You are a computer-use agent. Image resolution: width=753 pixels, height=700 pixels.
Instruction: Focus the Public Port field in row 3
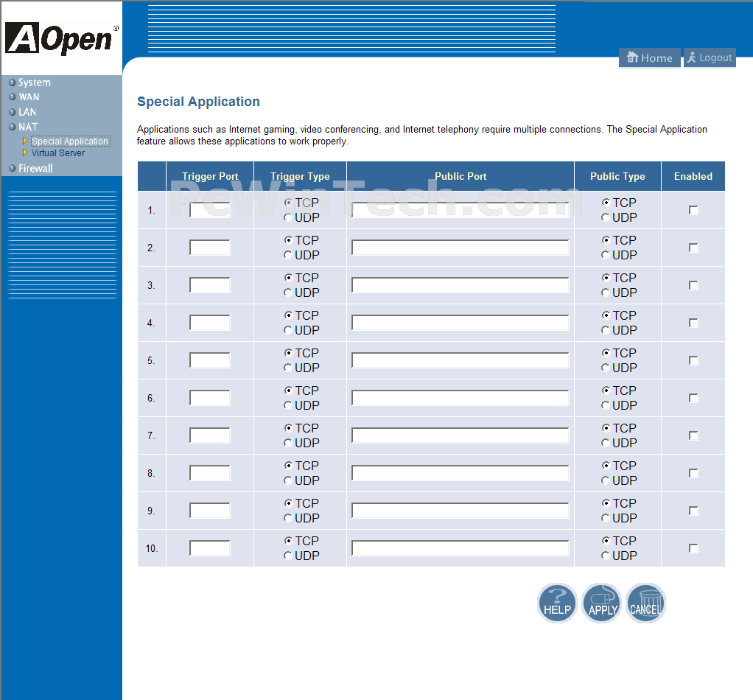point(460,285)
